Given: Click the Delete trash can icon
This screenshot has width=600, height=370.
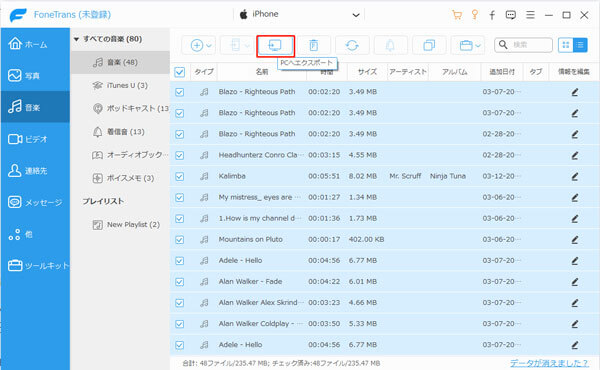Looking at the screenshot, I should click(313, 46).
